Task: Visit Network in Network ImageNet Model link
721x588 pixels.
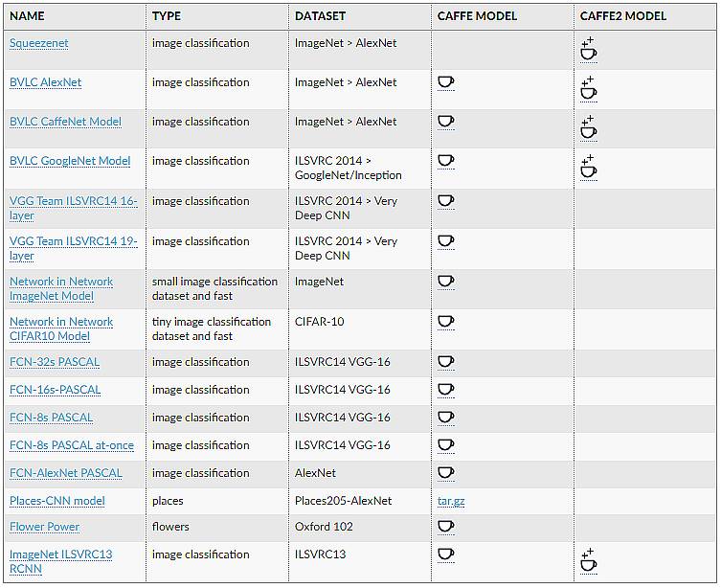Action: (x=61, y=288)
